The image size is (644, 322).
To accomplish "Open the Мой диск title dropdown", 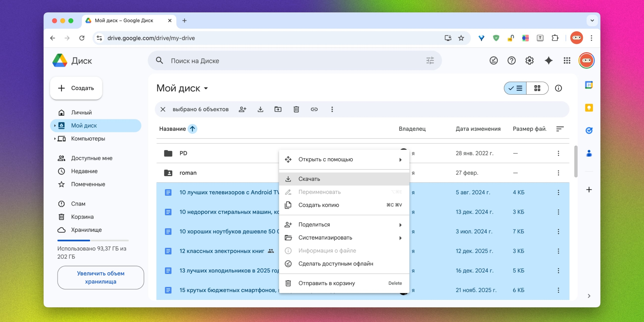I will pyautogui.click(x=206, y=88).
